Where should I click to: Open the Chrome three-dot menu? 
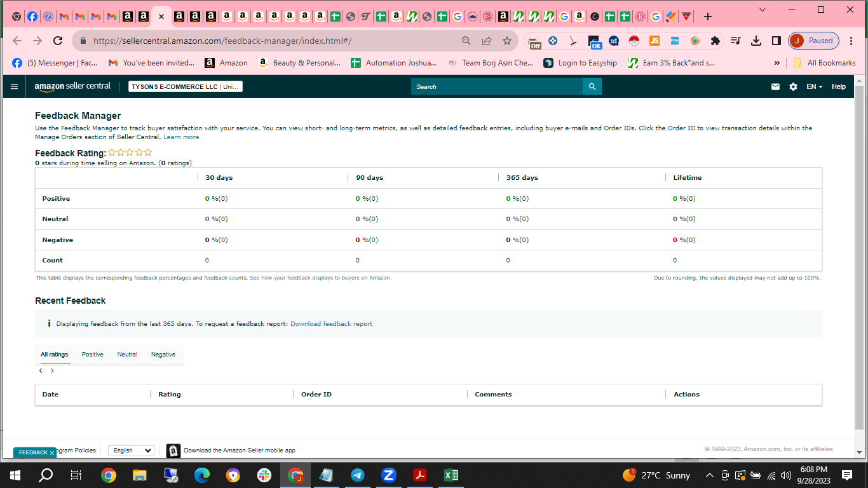click(x=851, y=41)
